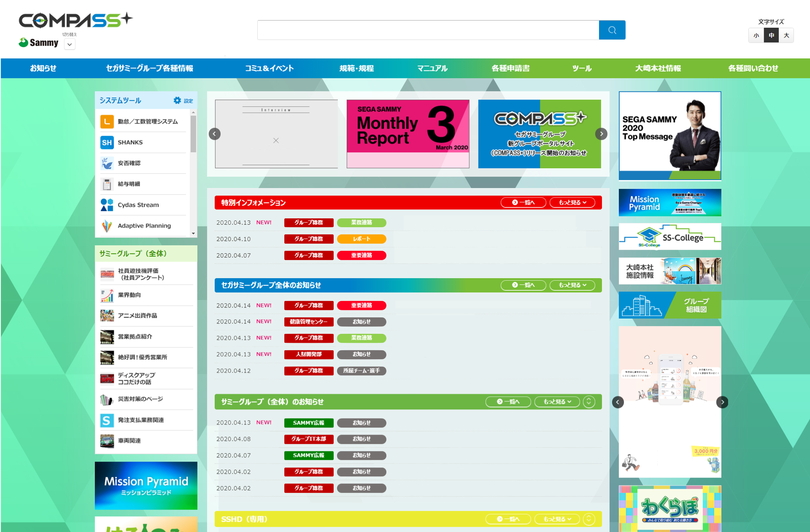
Task: Open 社員遊技機評価 survey icon
Action: (107, 274)
